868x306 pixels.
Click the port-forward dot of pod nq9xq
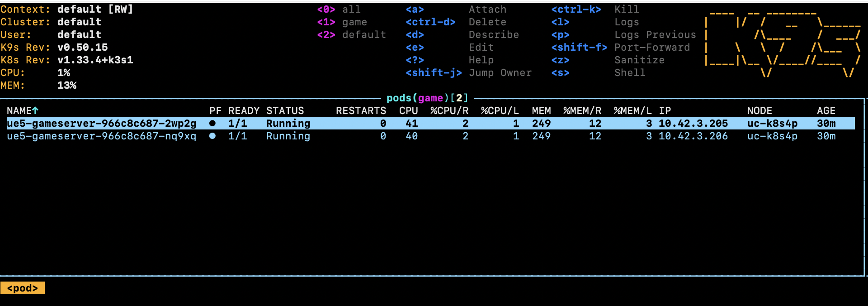(x=212, y=136)
